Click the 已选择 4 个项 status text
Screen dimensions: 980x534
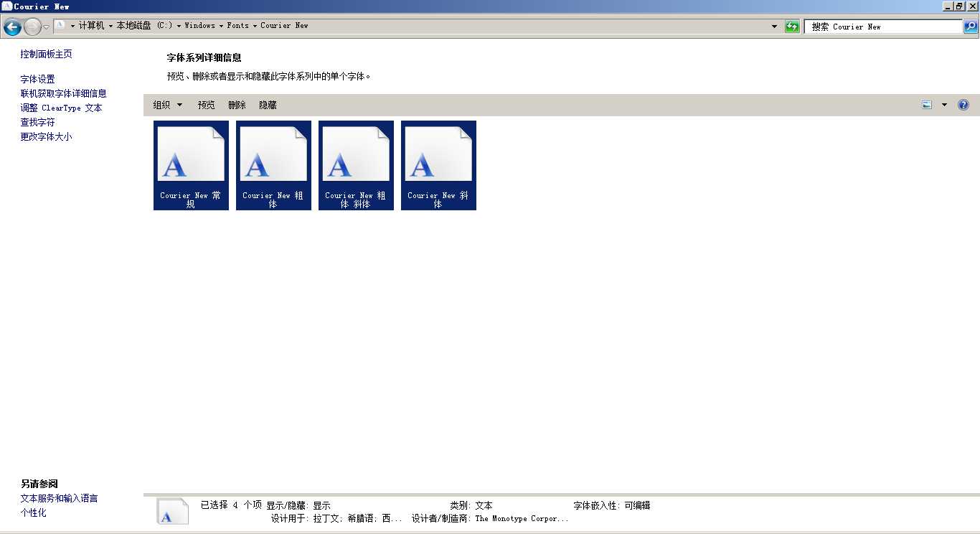[231, 505]
